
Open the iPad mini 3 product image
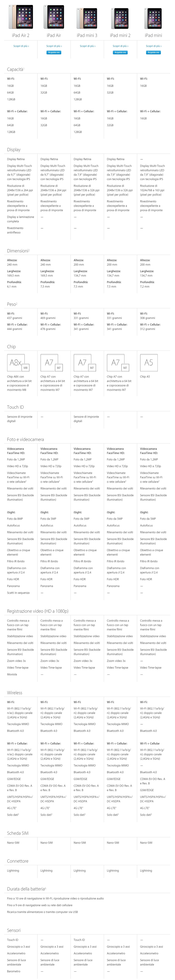click(87, 17)
